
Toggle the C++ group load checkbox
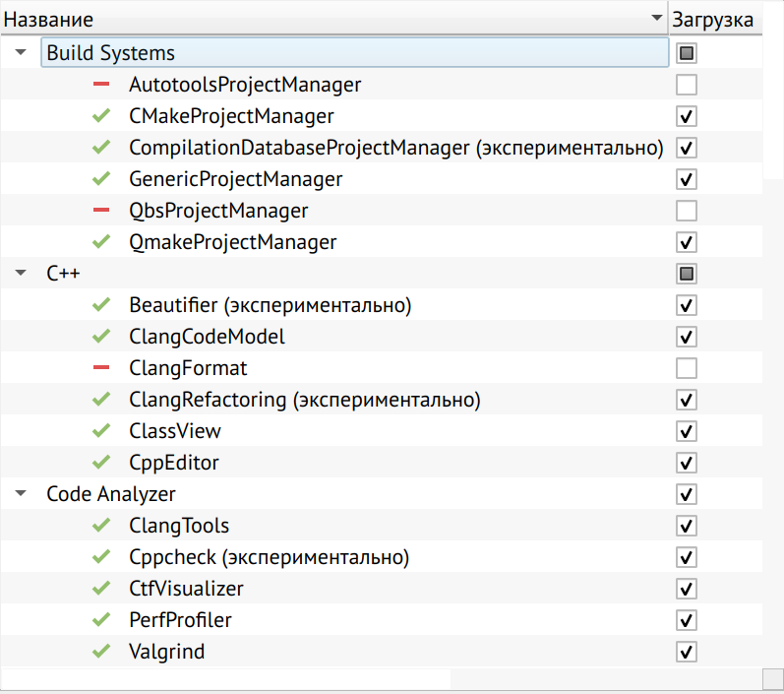[x=687, y=274]
